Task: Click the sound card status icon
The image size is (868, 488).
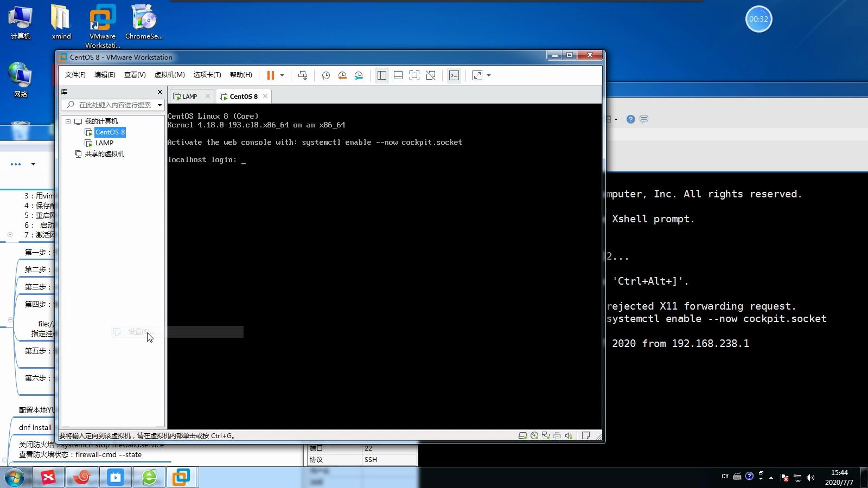Action: [x=569, y=435]
